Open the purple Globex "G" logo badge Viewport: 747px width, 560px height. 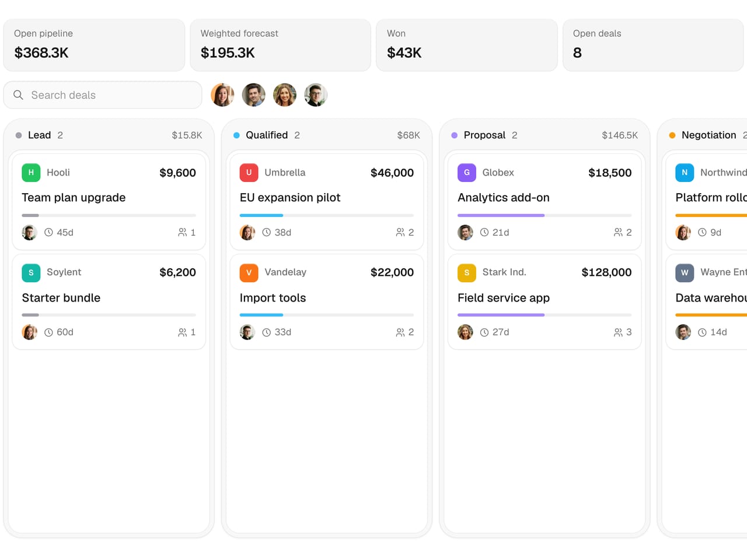tap(466, 173)
